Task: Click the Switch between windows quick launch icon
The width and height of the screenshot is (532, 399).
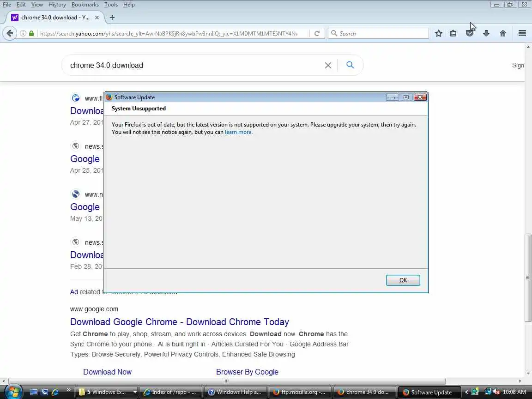Action: click(x=44, y=392)
